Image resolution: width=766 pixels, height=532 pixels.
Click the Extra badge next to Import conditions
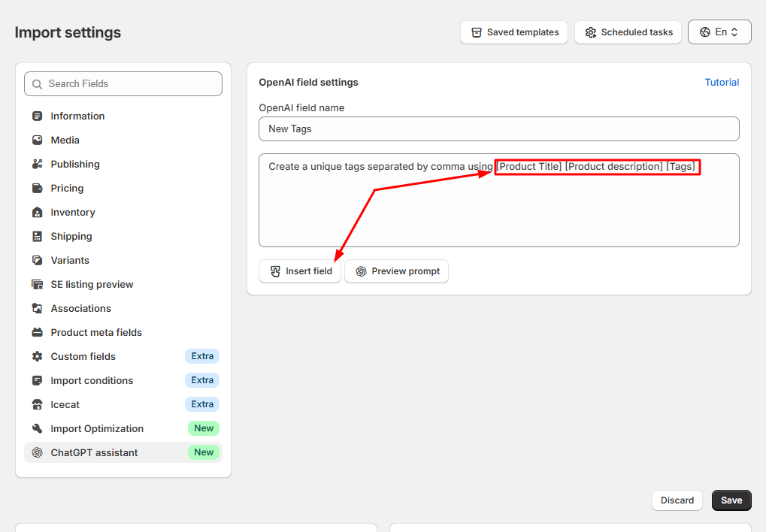pos(202,380)
